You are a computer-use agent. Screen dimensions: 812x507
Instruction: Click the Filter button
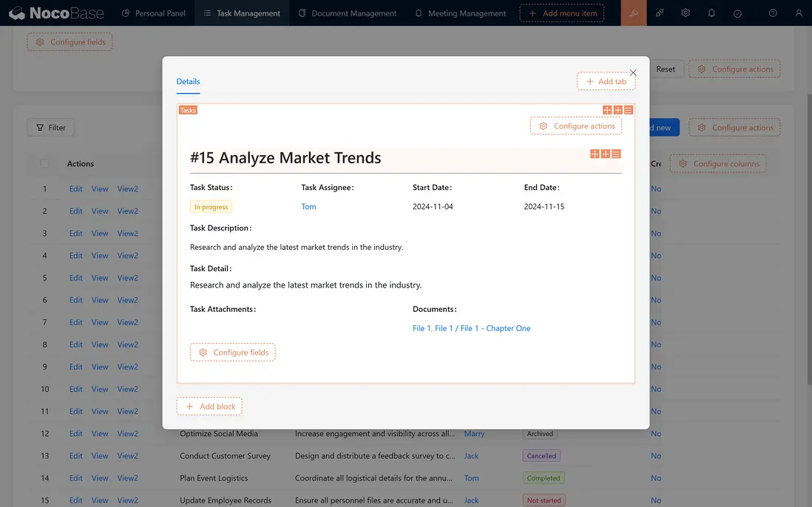[x=51, y=127]
